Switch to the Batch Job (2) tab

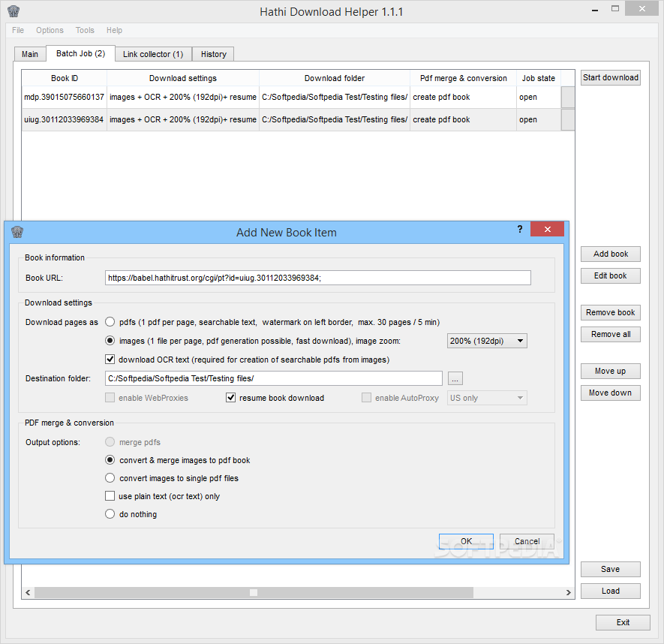[x=80, y=53]
